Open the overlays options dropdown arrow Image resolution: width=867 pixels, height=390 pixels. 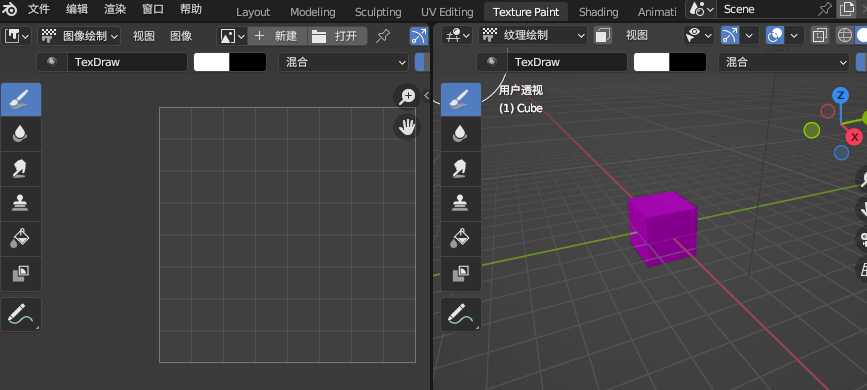[793, 36]
